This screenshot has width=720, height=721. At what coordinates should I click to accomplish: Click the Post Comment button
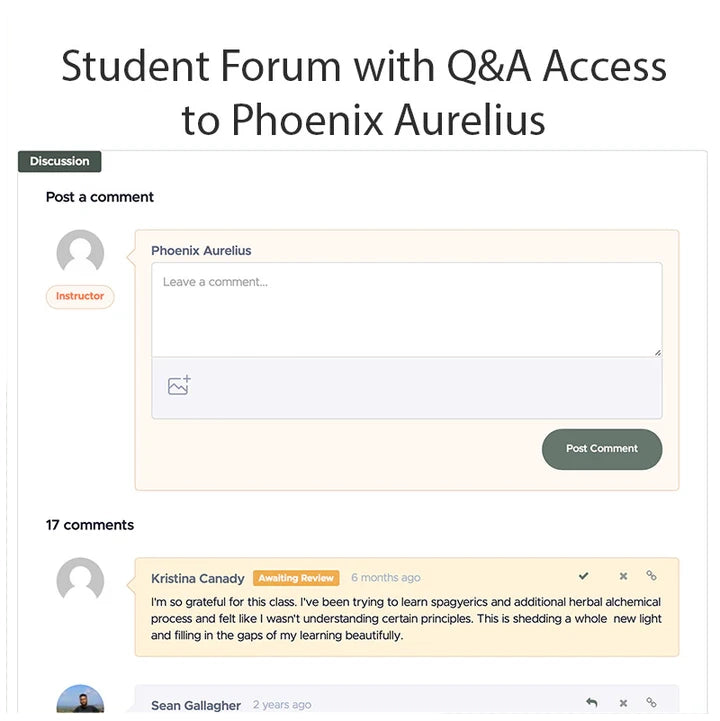pyautogui.click(x=602, y=449)
